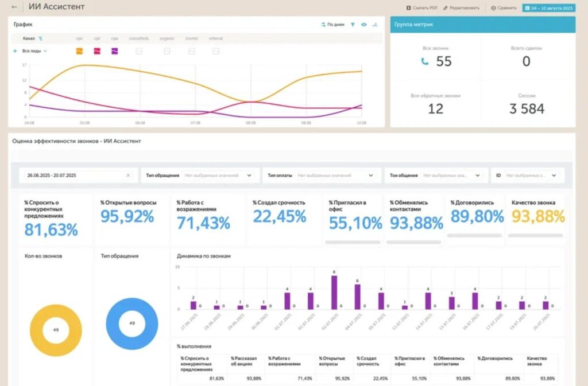Screen dimensions: 588x386
Task: Open the Все лиды dropdown
Action: (x=34, y=51)
